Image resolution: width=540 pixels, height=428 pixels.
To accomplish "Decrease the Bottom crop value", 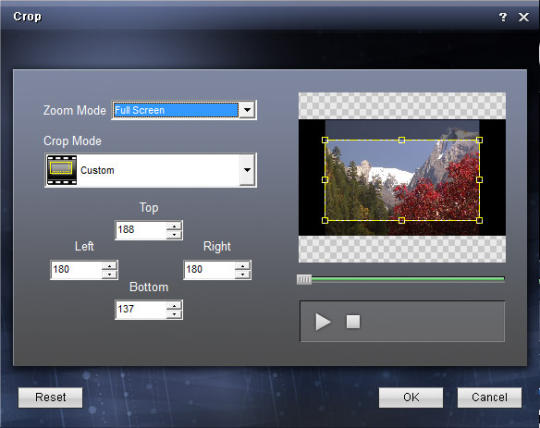I will (174, 314).
